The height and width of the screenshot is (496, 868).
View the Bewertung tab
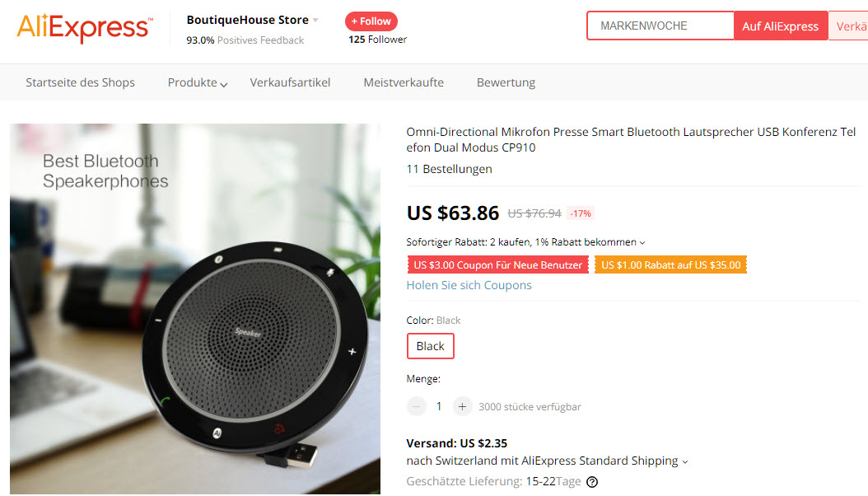coord(506,82)
